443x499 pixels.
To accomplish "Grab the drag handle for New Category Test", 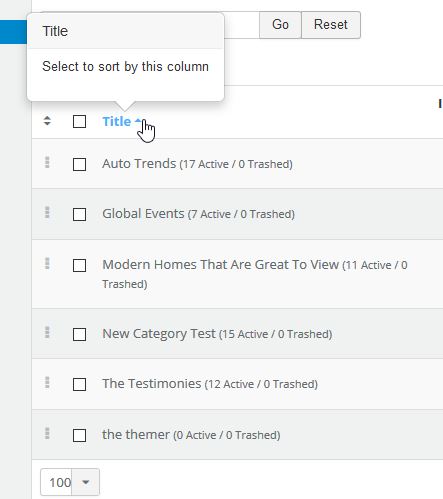I will (47, 332).
